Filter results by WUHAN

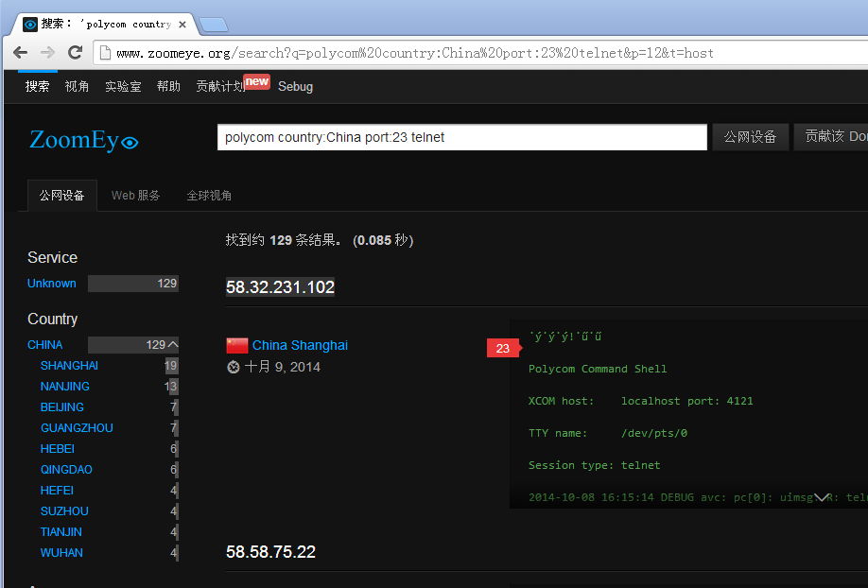pyautogui.click(x=61, y=553)
